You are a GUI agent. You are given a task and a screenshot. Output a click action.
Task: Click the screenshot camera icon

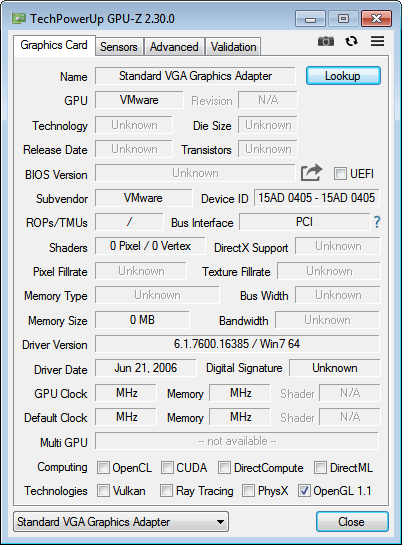click(x=326, y=41)
